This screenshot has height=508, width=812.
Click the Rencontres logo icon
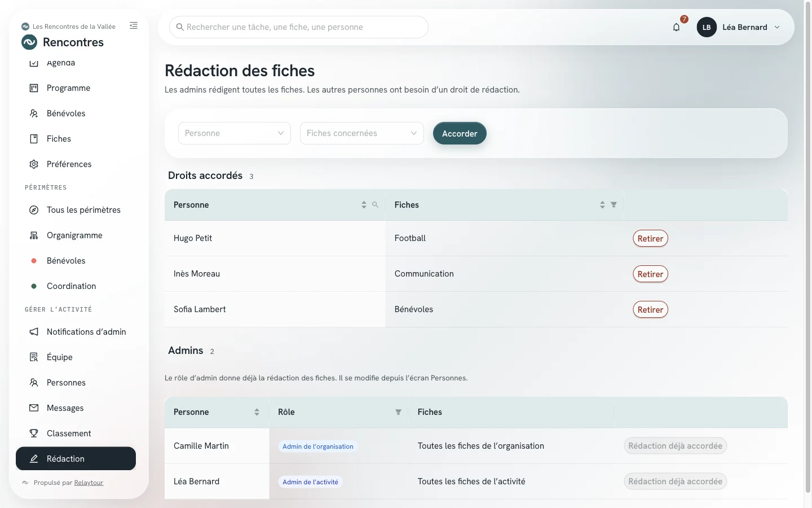[x=29, y=42]
